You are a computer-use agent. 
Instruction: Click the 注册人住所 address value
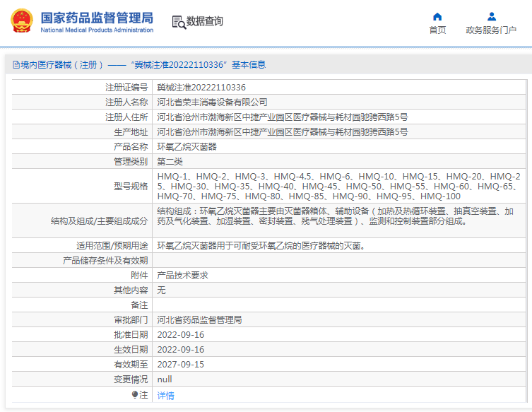(283, 117)
